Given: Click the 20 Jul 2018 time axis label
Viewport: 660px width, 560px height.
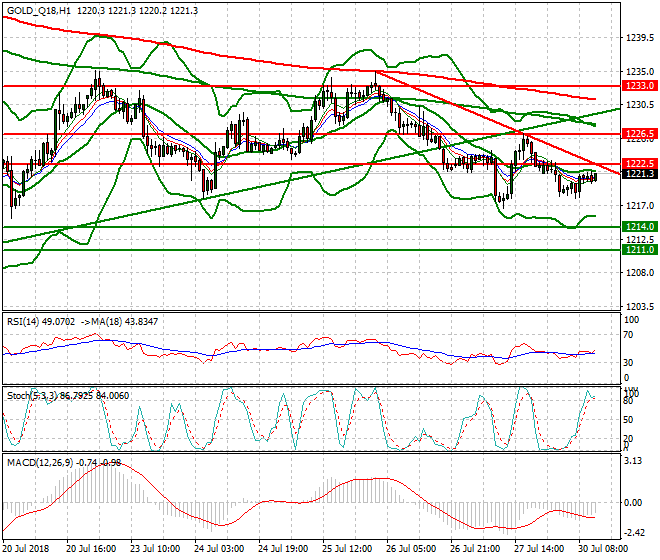Looking at the screenshot, I should click(26, 549).
